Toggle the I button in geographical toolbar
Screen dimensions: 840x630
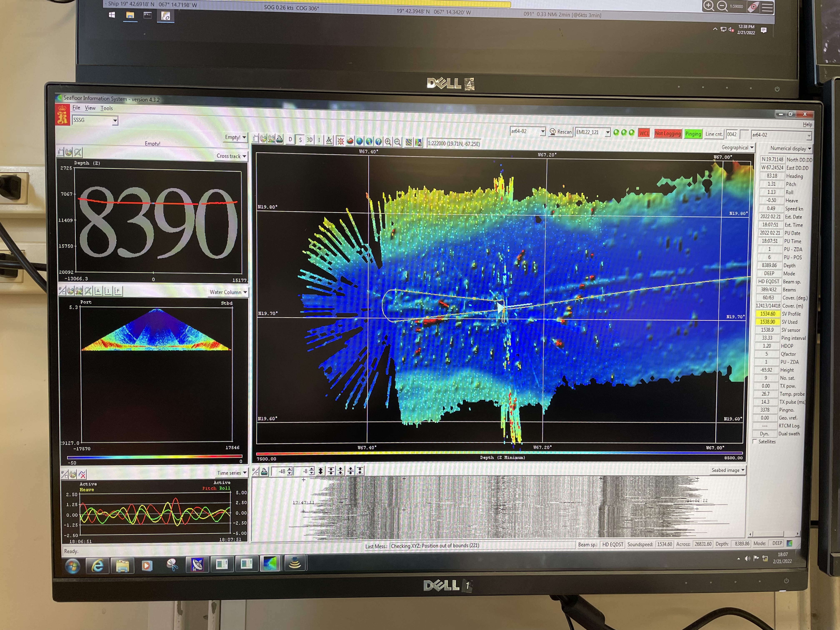coord(319,140)
